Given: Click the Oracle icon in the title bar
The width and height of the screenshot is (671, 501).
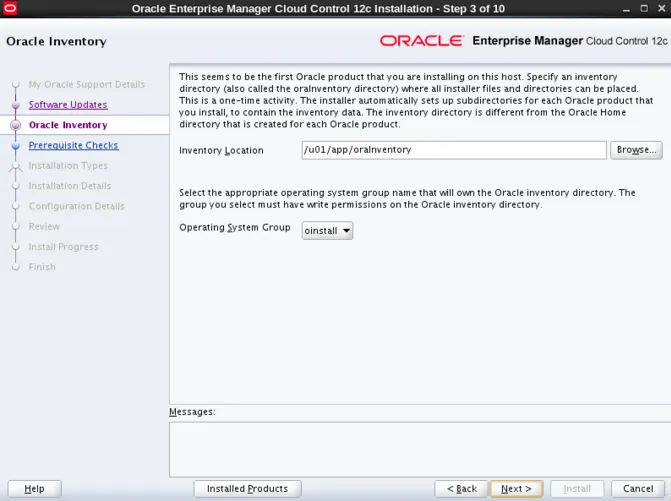Looking at the screenshot, I should pyautogui.click(x=10, y=8).
